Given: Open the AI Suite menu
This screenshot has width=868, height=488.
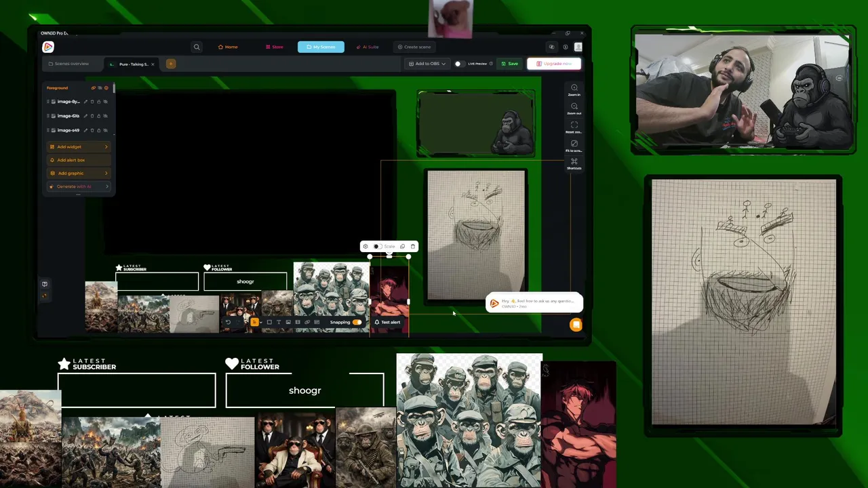Looking at the screenshot, I should coord(368,47).
